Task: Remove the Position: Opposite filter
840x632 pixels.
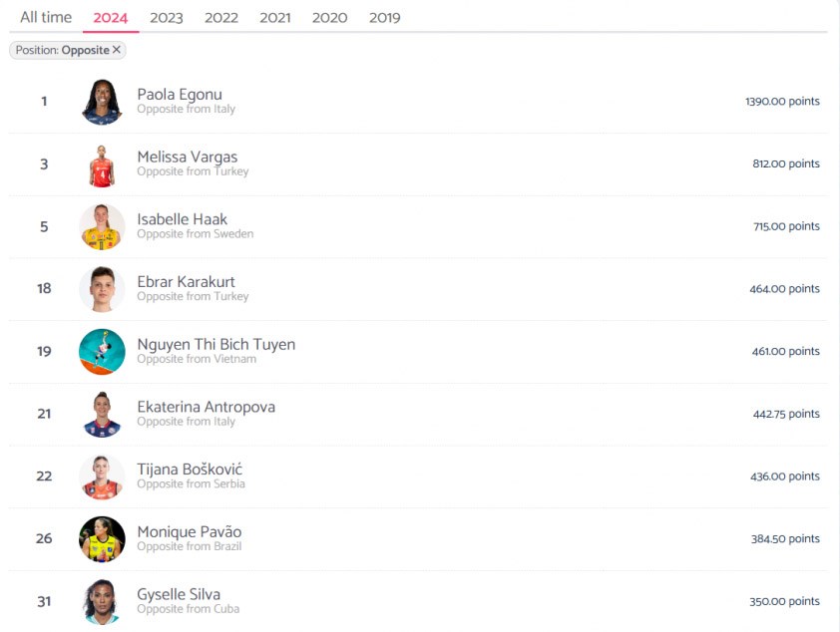Action: 117,50
